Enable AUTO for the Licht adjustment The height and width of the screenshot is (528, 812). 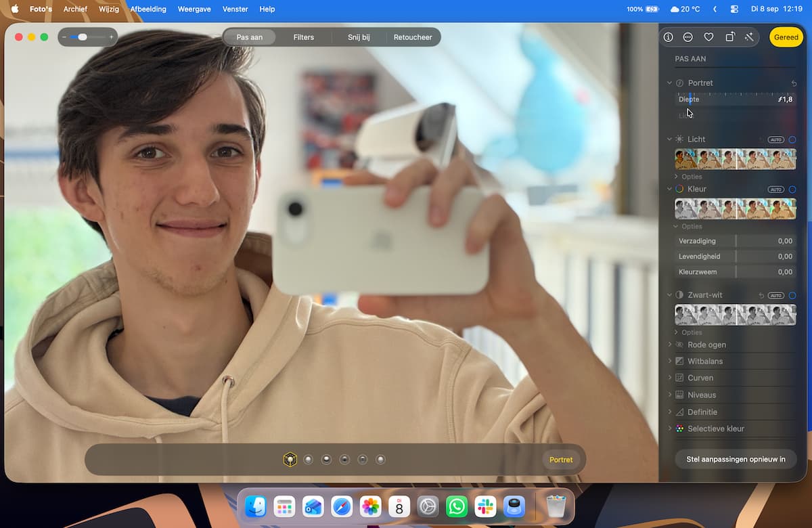(775, 139)
